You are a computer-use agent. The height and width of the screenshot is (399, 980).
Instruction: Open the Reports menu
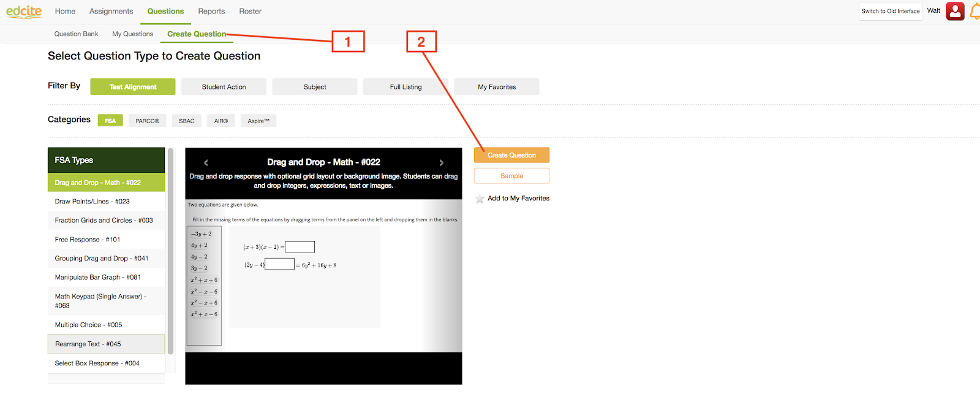click(x=211, y=11)
